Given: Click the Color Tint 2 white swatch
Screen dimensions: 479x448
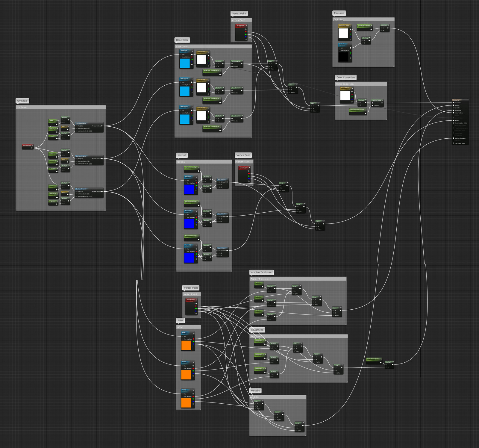Looking at the screenshot, I should [x=201, y=88].
